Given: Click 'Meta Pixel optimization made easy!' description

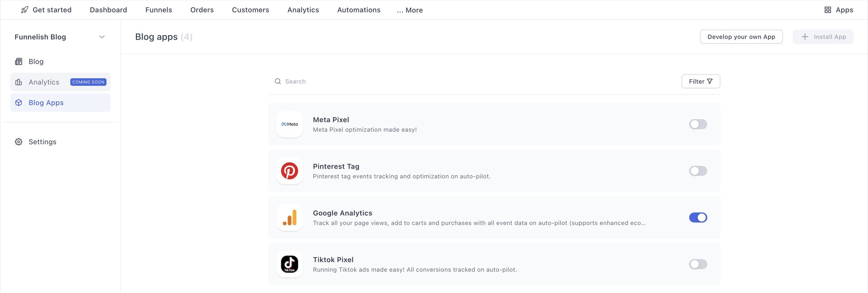Looking at the screenshot, I should click(365, 130).
